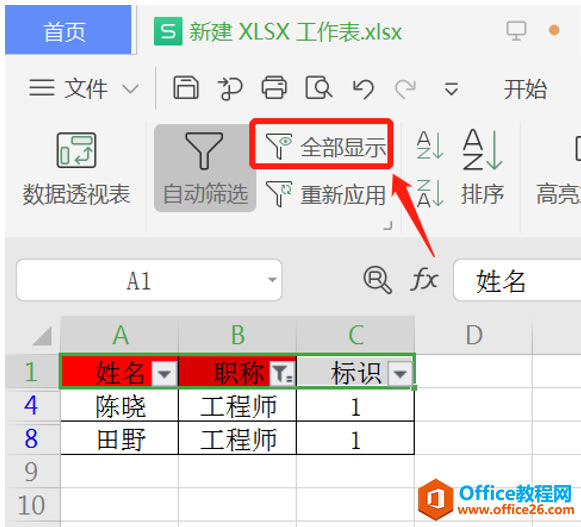
Task: Sort ascending with the A-Z icon
Action: click(430, 145)
